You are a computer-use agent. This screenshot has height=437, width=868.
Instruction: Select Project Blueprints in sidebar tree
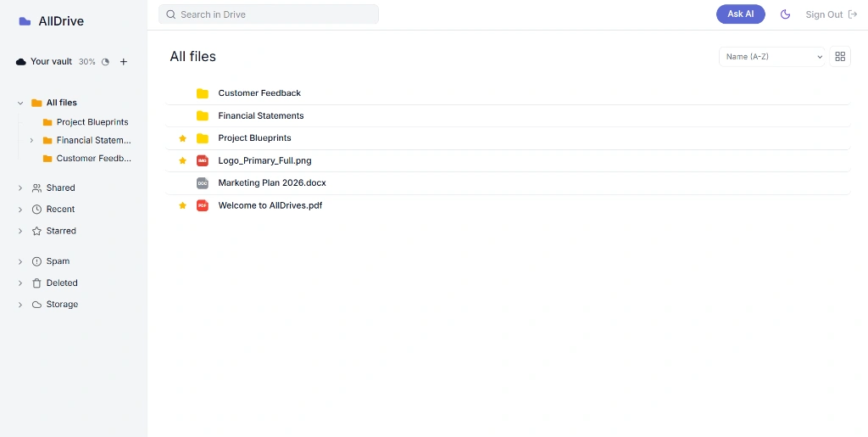[92, 122]
